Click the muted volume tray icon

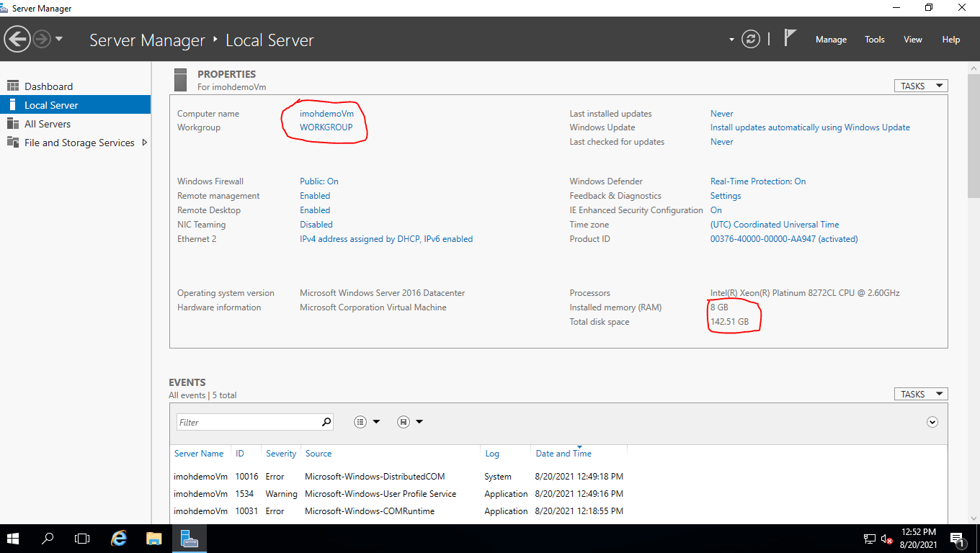click(x=887, y=539)
